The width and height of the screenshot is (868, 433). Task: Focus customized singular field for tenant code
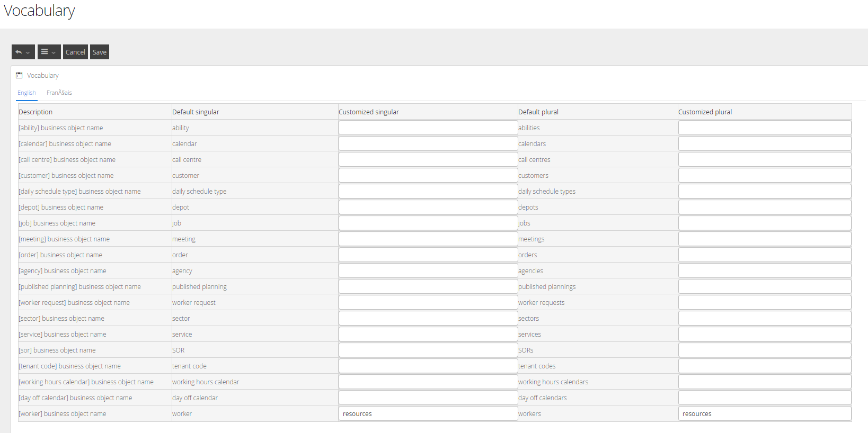tap(428, 366)
